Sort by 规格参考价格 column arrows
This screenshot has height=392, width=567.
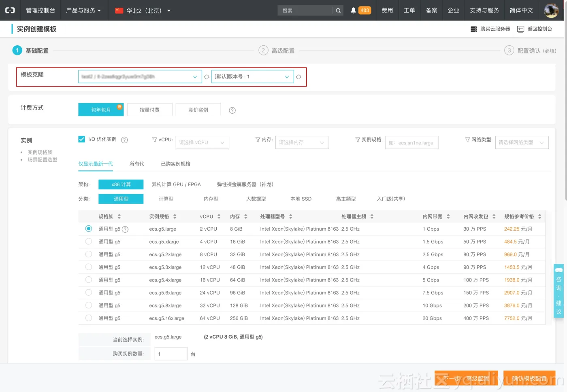coord(539,217)
